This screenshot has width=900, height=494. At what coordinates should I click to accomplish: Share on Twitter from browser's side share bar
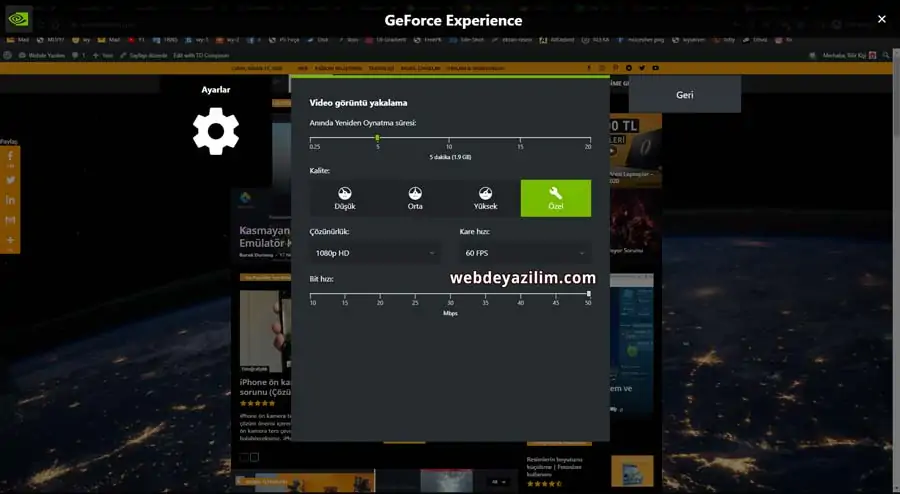(10, 180)
